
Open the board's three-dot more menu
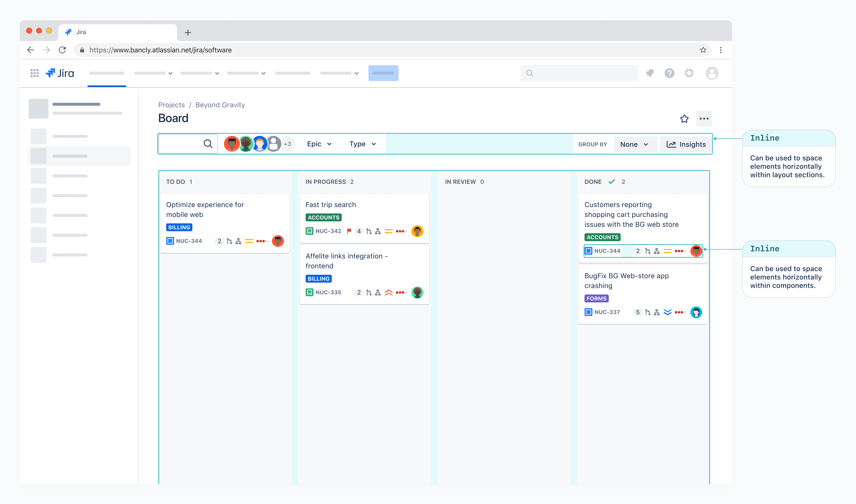pos(704,119)
